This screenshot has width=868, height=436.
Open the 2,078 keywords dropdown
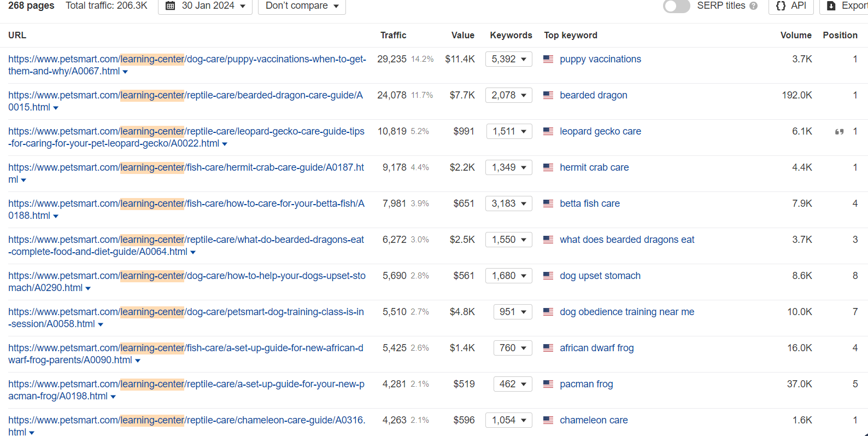509,95
